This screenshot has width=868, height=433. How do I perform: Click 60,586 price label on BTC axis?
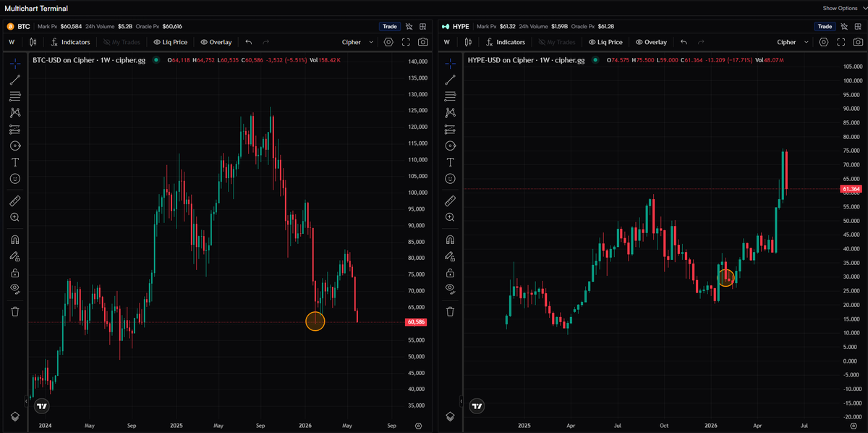[x=416, y=321]
